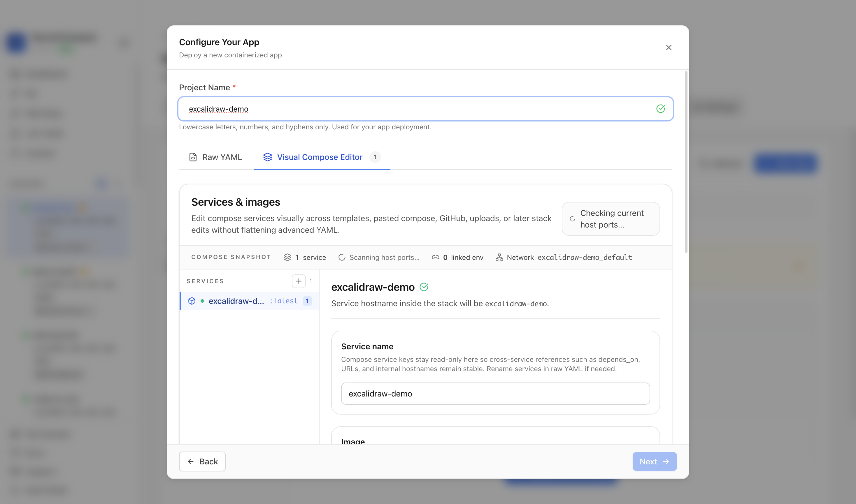Image resolution: width=856 pixels, height=504 pixels.
Task: Click the green check beside excalidraw-demo heading
Action: (424, 287)
